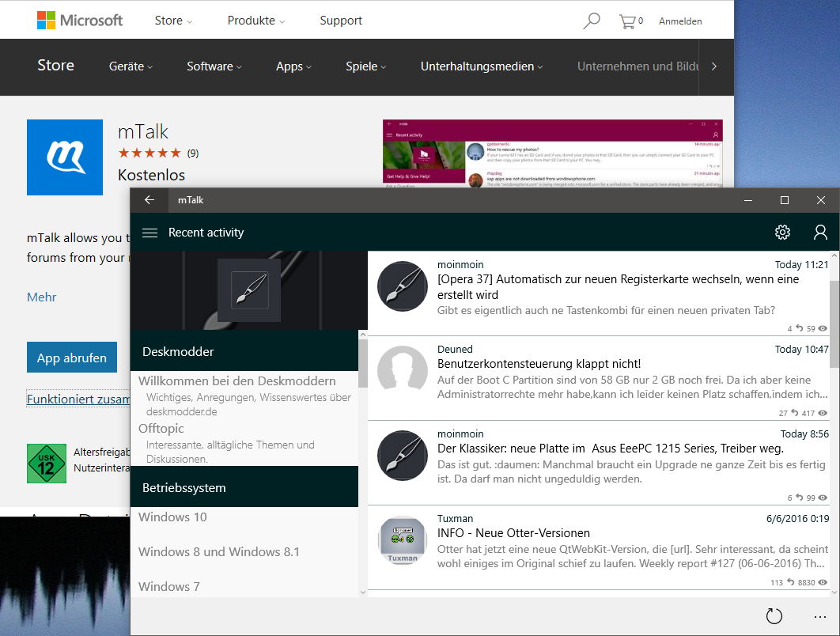The height and width of the screenshot is (636, 840).
Task: Go back using the mTalk title bar arrow
Action: [x=149, y=200]
